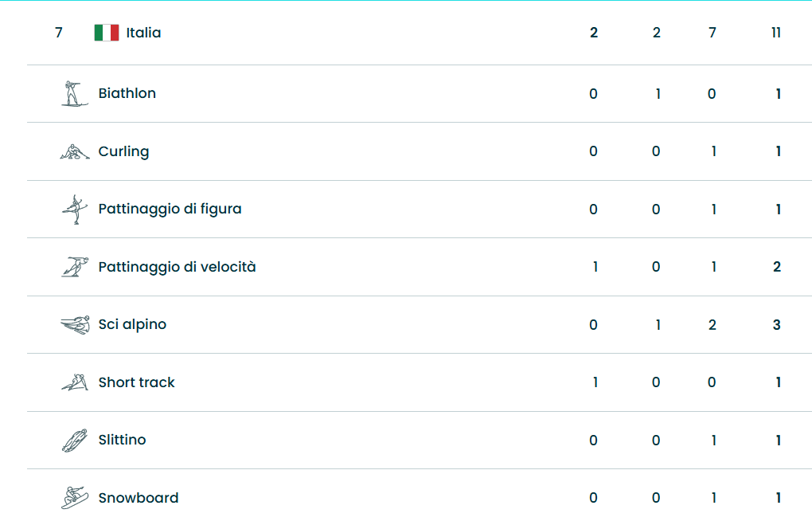Click the Curling sport pictogram
This screenshot has width=812, height=521.
click(x=74, y=151)
